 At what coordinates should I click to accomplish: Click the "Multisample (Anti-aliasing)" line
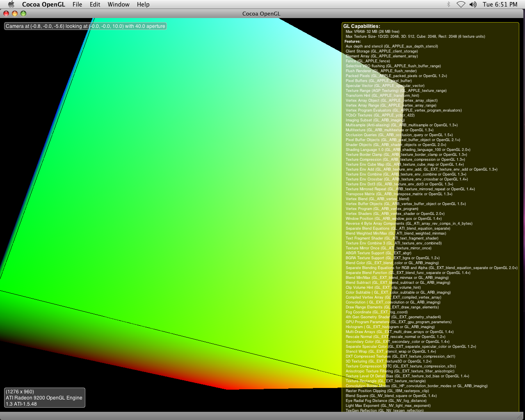[402, 125]
